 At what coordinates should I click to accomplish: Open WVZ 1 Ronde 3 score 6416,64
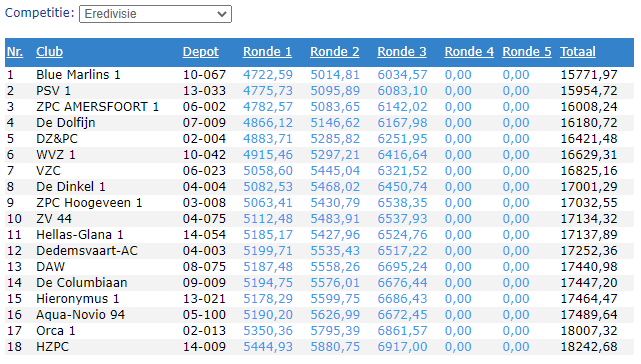click(402, 155)
